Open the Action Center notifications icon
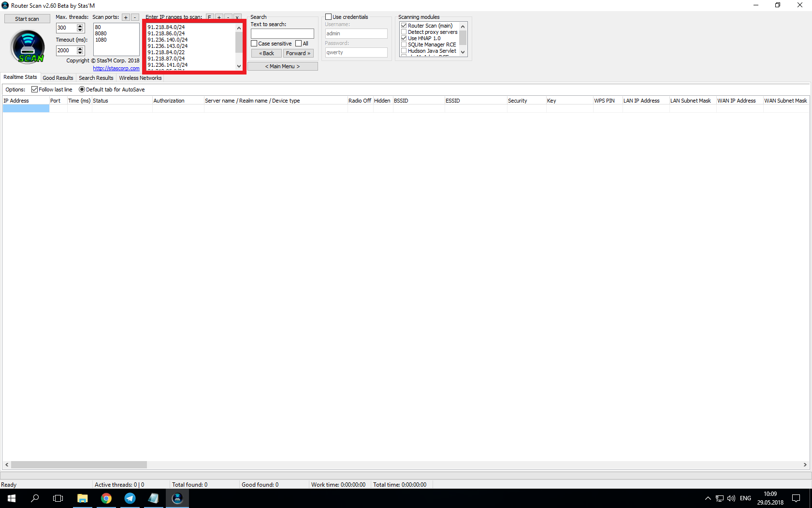812x508 pixels. coord(796,498)
